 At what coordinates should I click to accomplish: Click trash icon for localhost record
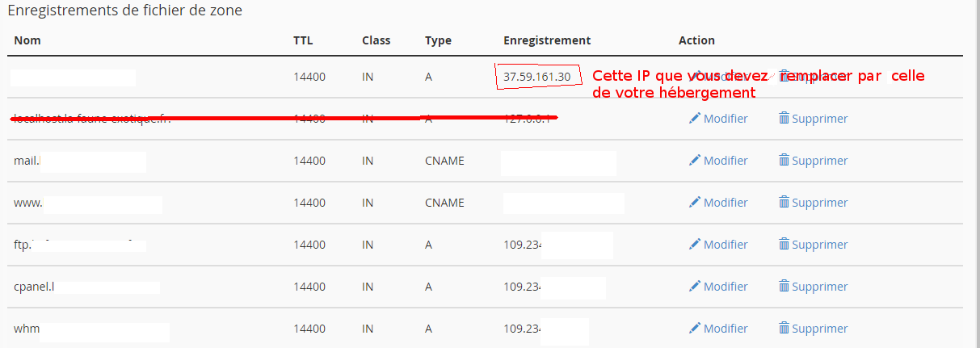pos(783,118)
